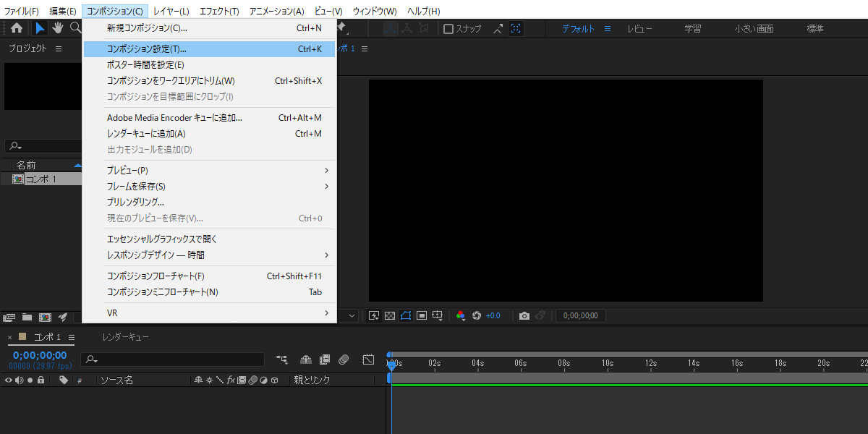Take snapshot with camera icon
Viewport: 868px width, 434px height.
524,316
